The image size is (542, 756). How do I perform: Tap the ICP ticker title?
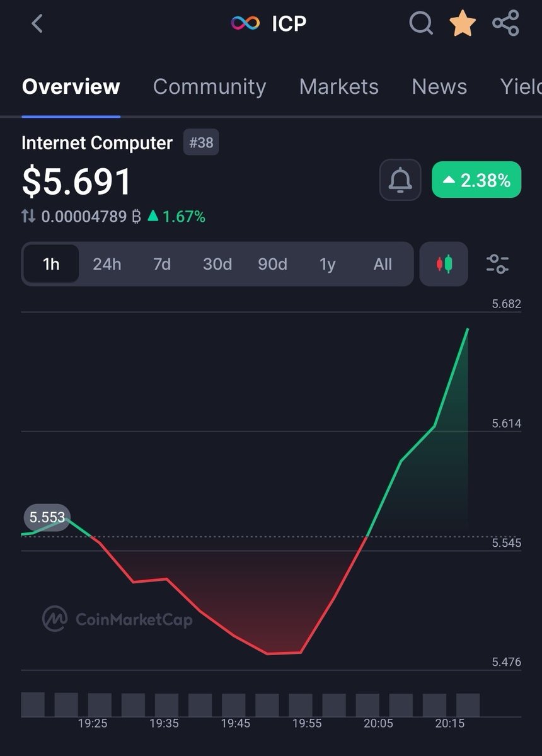289,24
